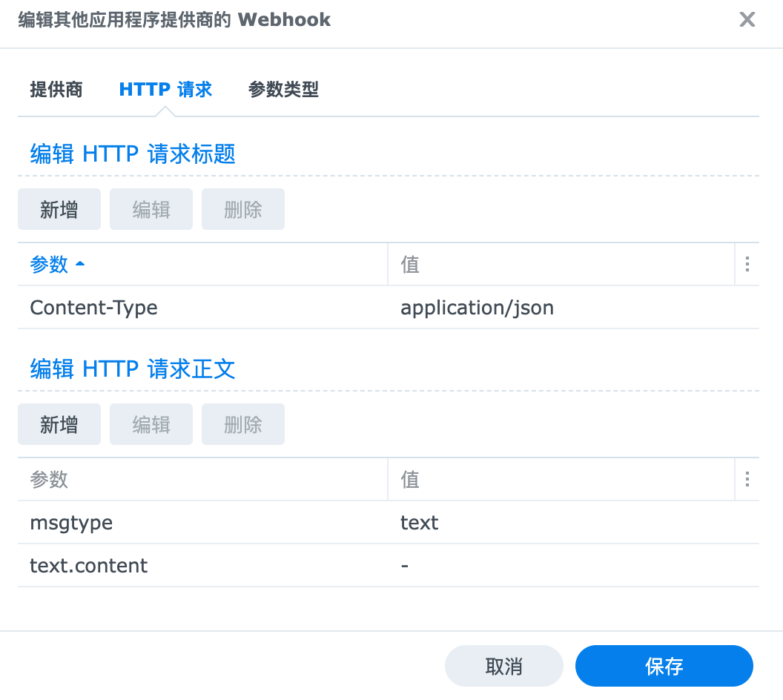This screenshot has width=783, height=700.
Task: Click the 取消 button
Action: click(504, 666)
